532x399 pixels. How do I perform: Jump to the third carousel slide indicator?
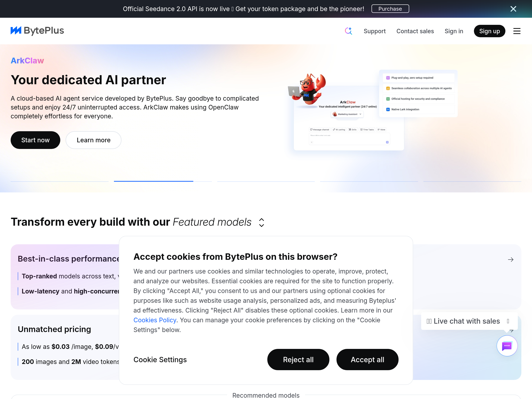(x=266, y=181)
